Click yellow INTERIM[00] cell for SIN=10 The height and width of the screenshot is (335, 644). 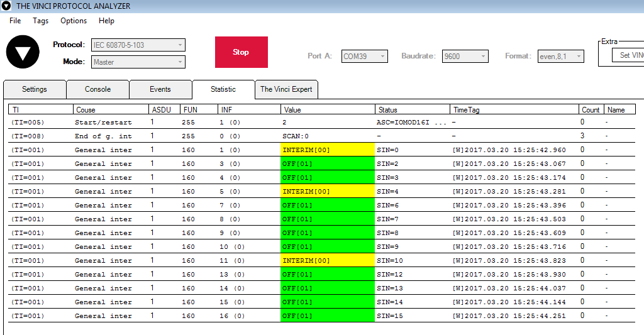click(x=328, y=260)
